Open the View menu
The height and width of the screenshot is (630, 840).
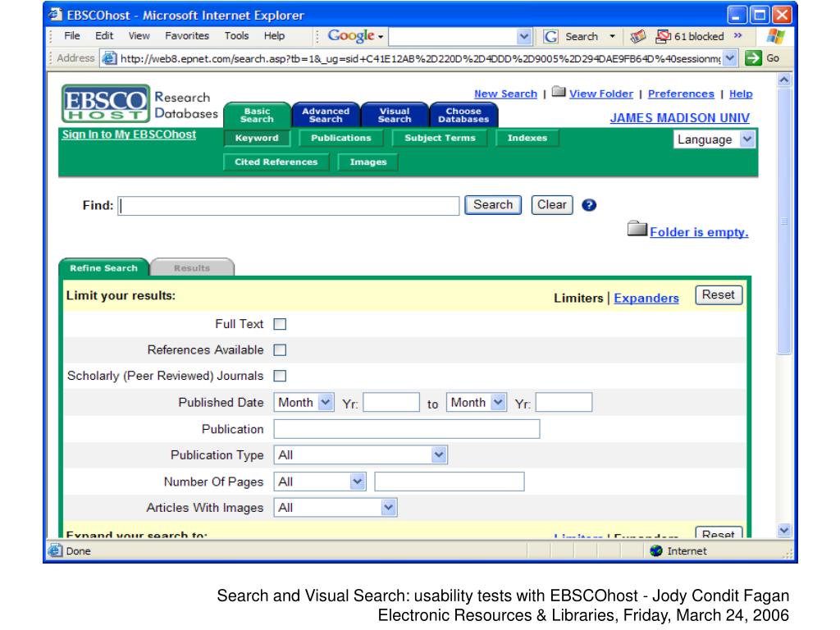[139, 36]
